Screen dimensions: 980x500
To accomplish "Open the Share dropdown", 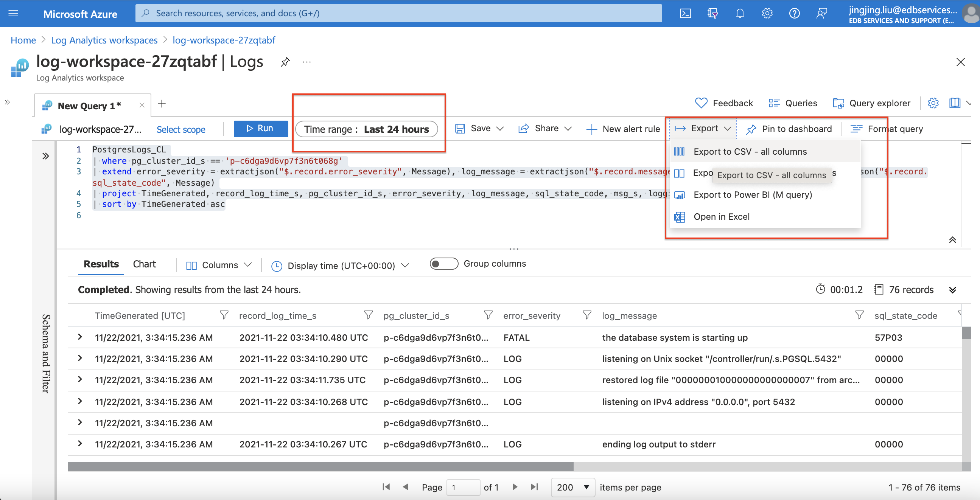I will coord(545,129).
